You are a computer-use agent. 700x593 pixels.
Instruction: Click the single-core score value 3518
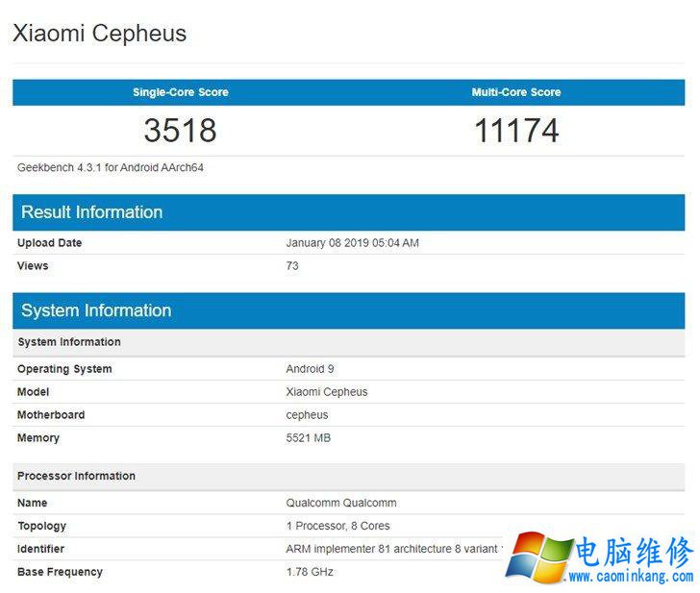181,131
